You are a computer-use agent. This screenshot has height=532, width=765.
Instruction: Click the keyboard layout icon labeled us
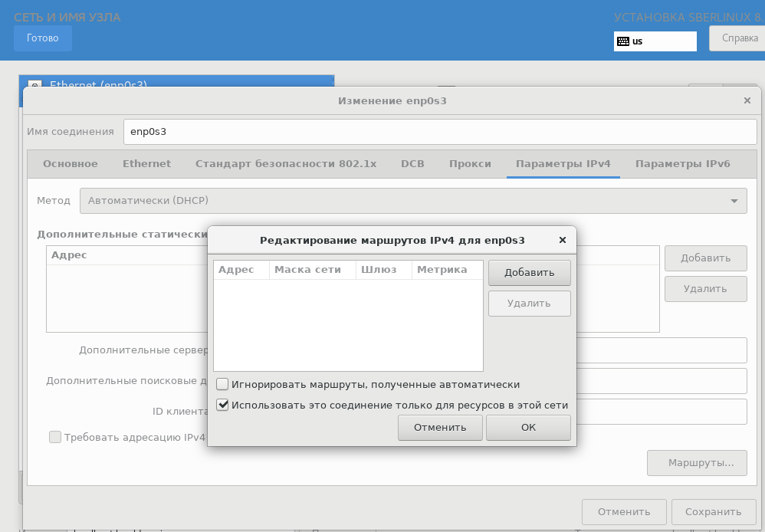tap(623, 41)
